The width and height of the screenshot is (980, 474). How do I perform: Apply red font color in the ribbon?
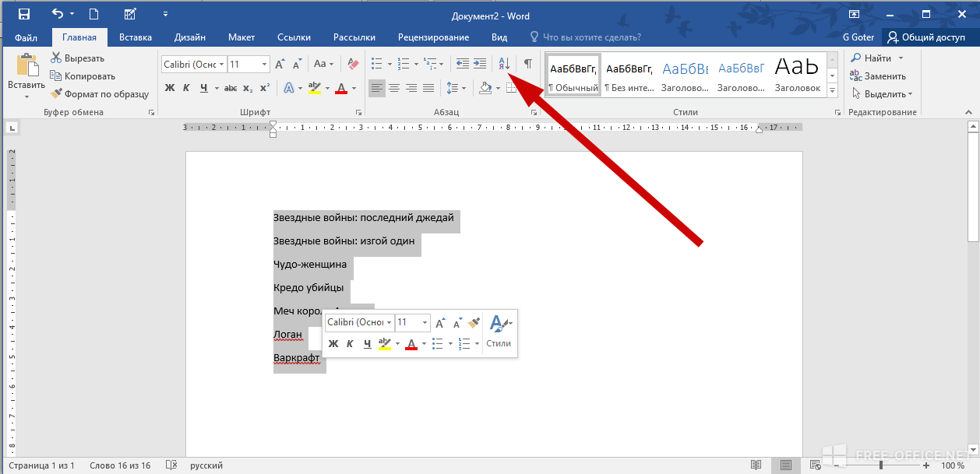pos(340,88)
